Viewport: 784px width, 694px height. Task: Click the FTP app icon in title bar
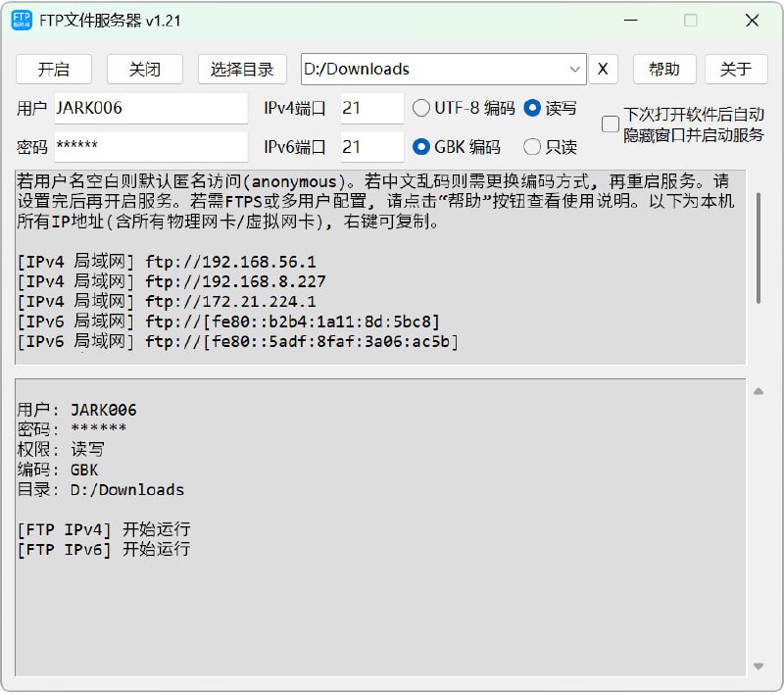[x=21, y=21]
